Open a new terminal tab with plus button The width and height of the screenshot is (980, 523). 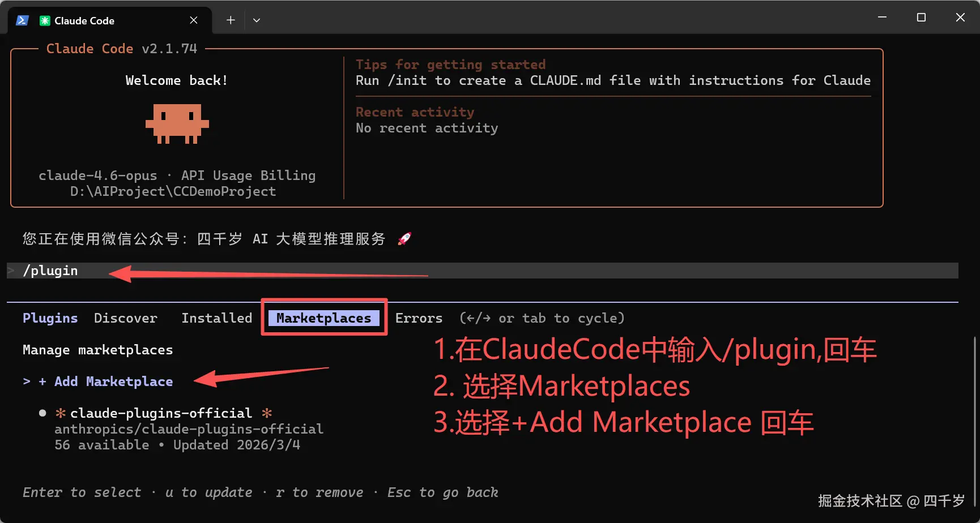click(x=231, y=20)
